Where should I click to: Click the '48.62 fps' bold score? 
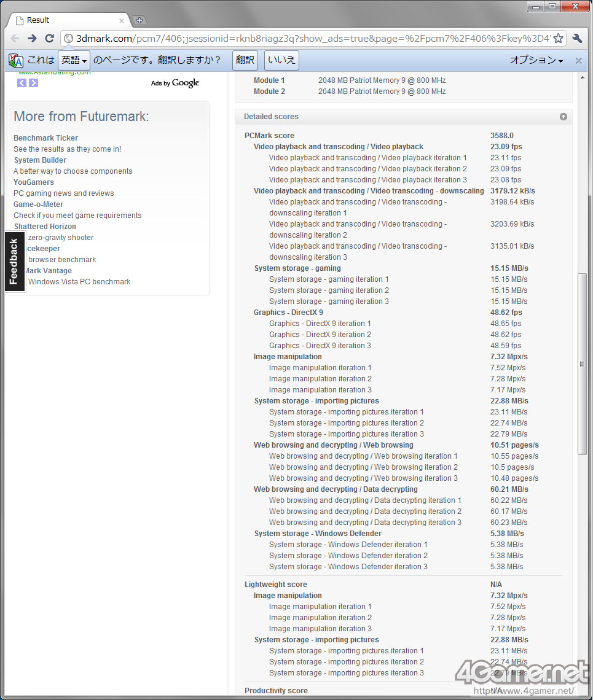506,313
